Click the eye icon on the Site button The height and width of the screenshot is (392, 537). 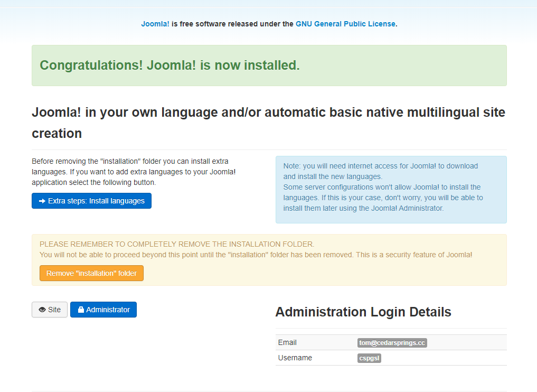[x=42, y=310]
